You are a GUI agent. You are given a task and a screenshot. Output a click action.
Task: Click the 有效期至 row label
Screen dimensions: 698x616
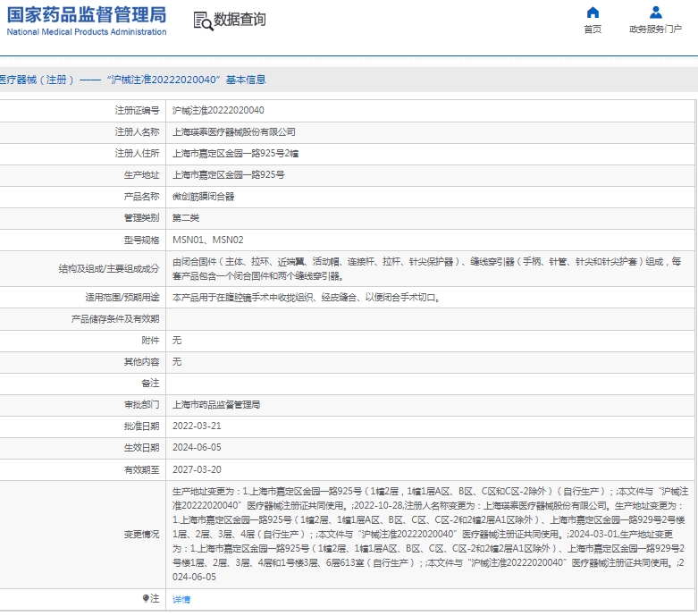click(x=141, y=469)
